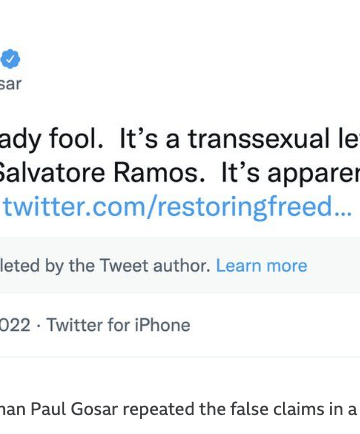Screen dimensions: 360x434
Task: Click 'It's a' phrase in tweet's first line
Action: tap(150, 139)
